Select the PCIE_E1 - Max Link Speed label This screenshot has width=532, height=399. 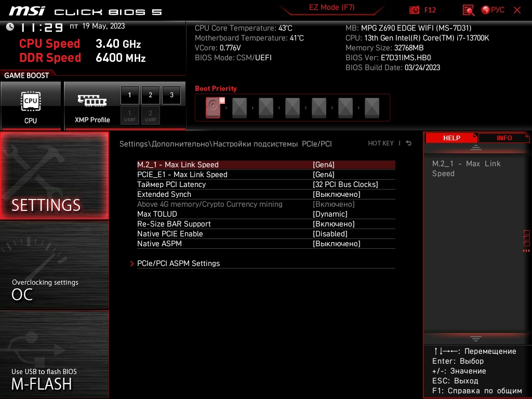point(182,175)
